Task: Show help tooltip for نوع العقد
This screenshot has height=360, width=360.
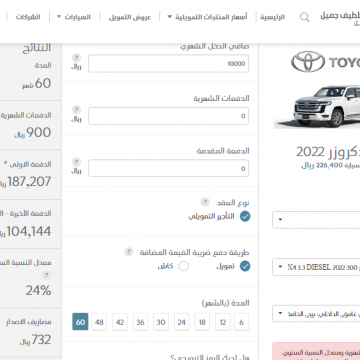Action: coord(205,202)
